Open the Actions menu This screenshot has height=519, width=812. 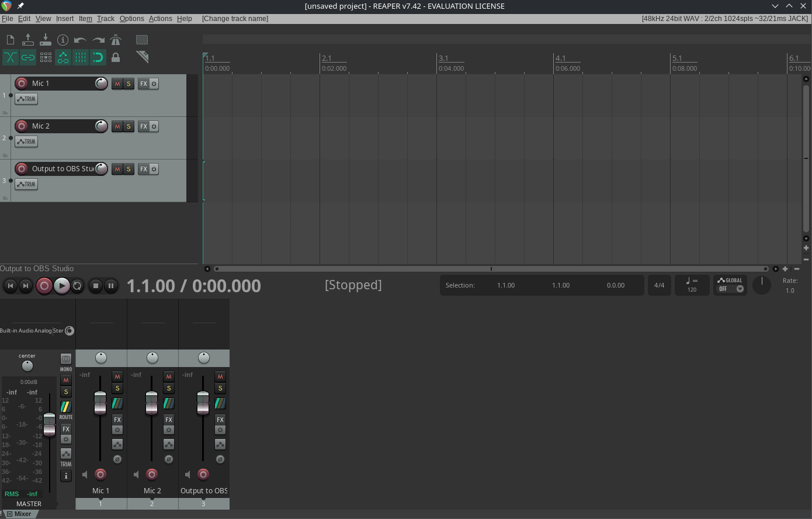[160, 19]
